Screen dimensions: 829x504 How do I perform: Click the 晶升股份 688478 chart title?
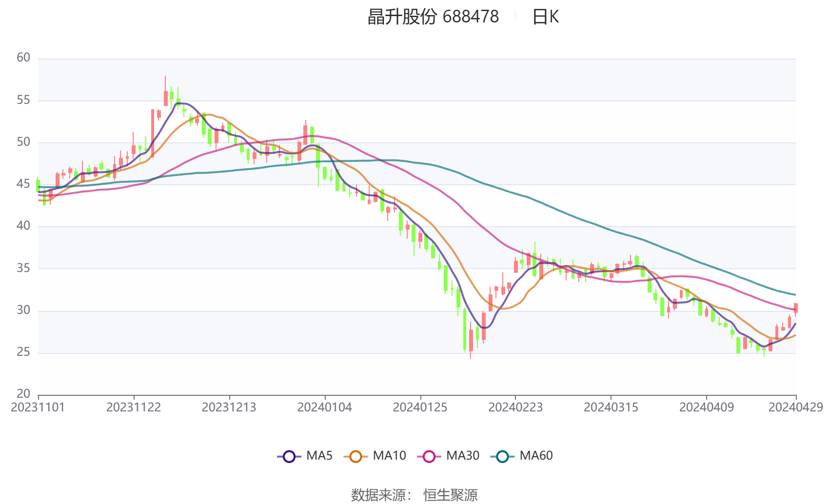(433, 17)
